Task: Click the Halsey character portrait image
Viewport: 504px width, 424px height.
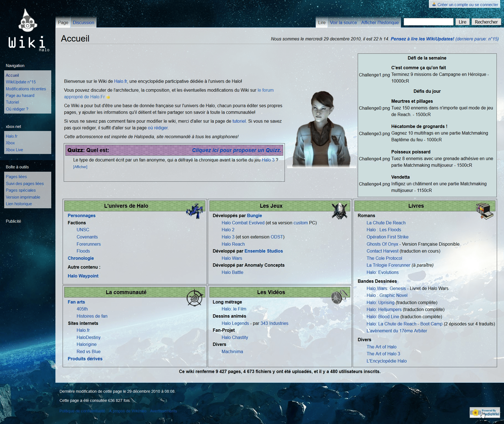Action: click(321, 129)
